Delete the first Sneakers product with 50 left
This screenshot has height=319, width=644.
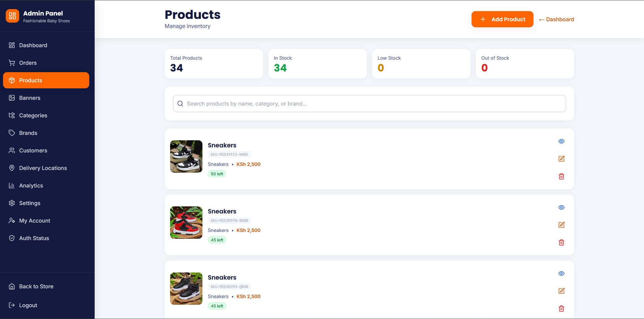tap(561, 176)
